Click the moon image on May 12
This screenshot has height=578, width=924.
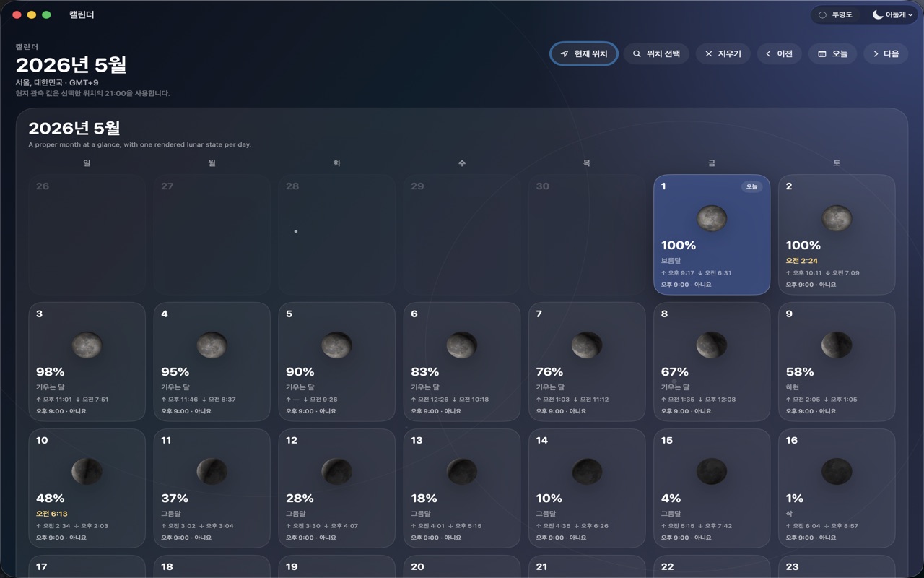(336, 472)
